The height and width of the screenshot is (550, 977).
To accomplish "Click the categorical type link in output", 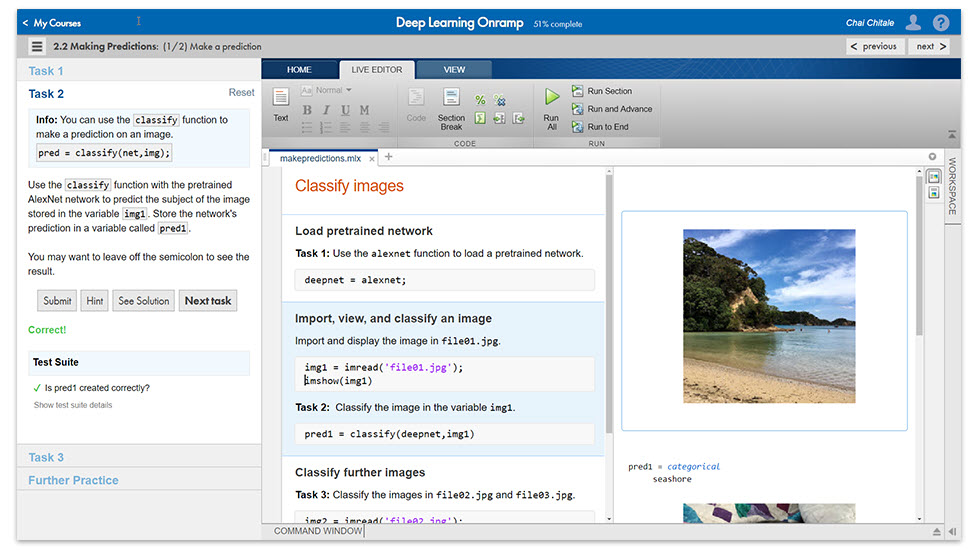I will pos(693,467).
